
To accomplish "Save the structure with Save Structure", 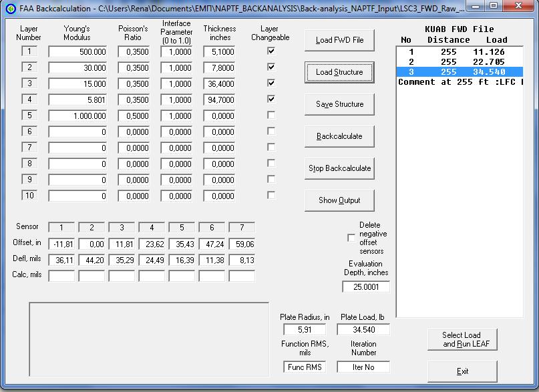I will click(339, 104).
